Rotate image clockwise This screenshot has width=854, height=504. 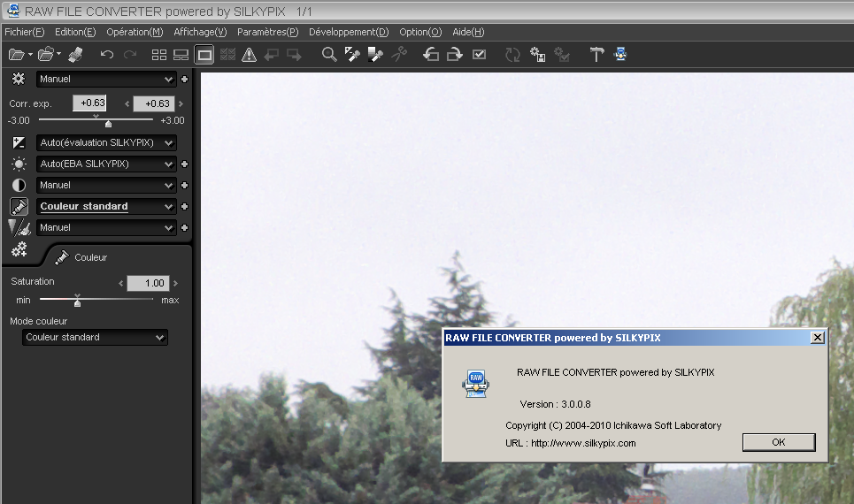point(454,55)
